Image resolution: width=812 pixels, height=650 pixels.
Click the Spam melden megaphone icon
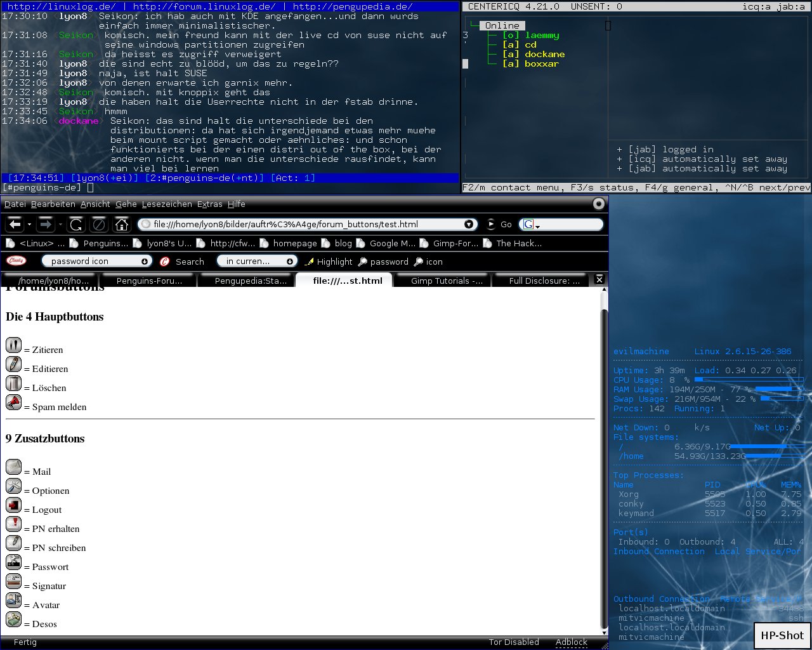tap(13, 402)
